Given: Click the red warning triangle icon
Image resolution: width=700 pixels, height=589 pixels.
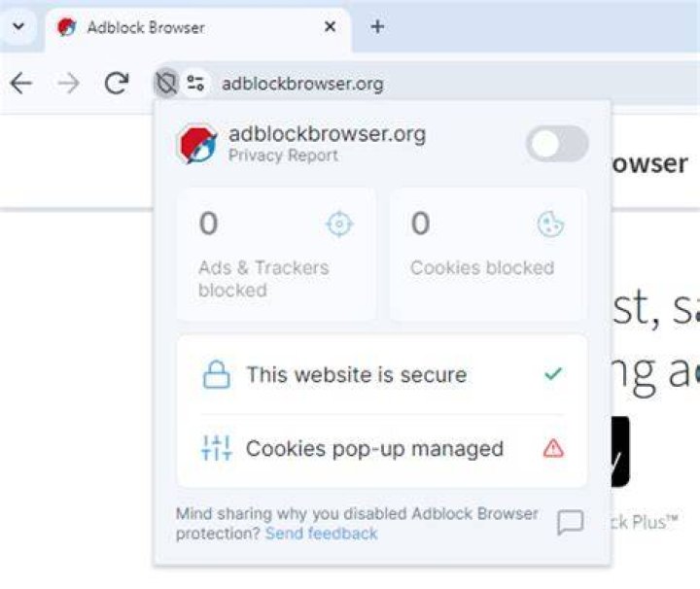Looking at the screenshot, I should pos(553,448).
